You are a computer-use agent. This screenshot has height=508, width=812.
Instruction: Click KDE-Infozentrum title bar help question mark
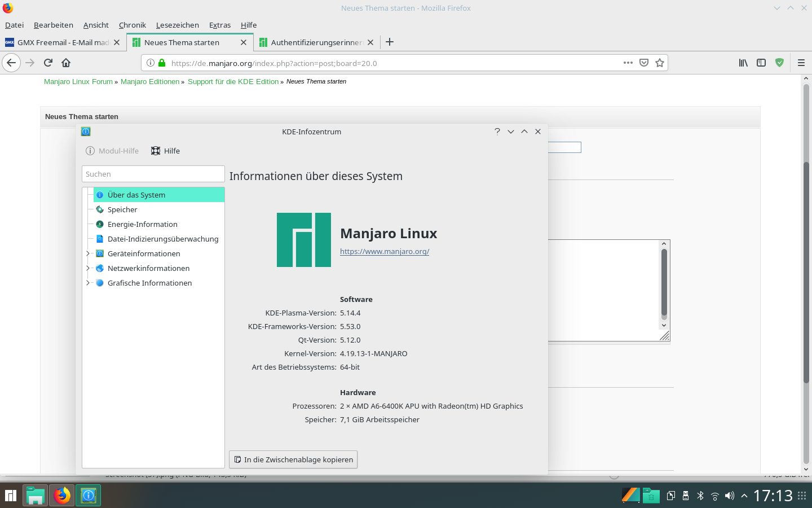click(x=497, y=132)
